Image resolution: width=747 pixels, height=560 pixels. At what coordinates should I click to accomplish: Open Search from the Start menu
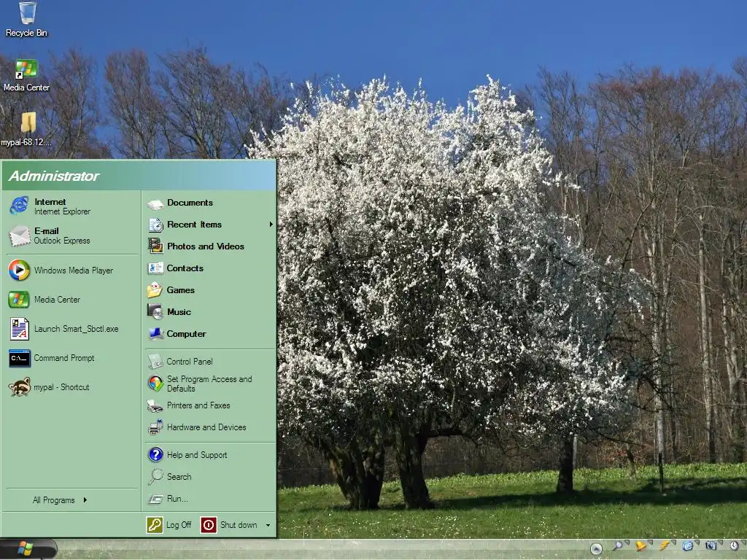(x=210, y=477)
